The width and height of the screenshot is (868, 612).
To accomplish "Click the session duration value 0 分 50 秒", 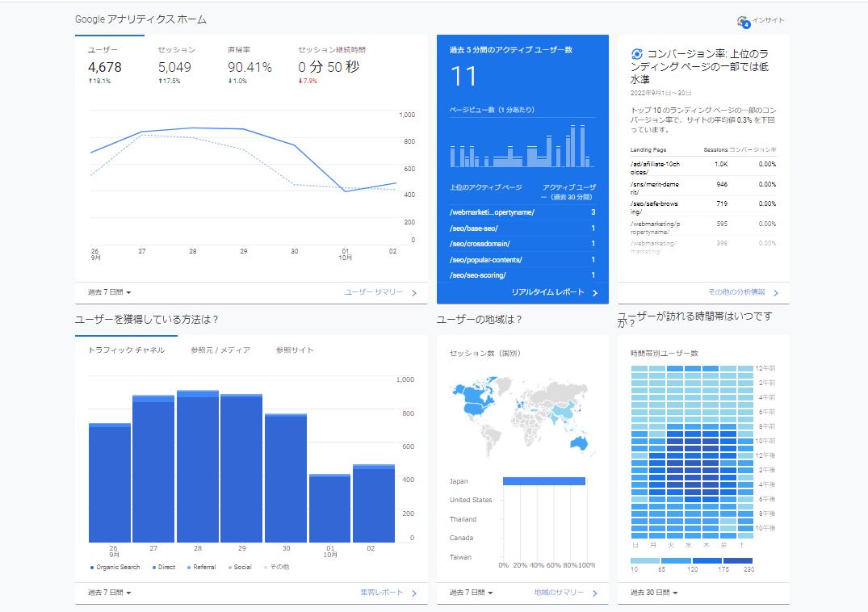I will click(x=329, y=68).
